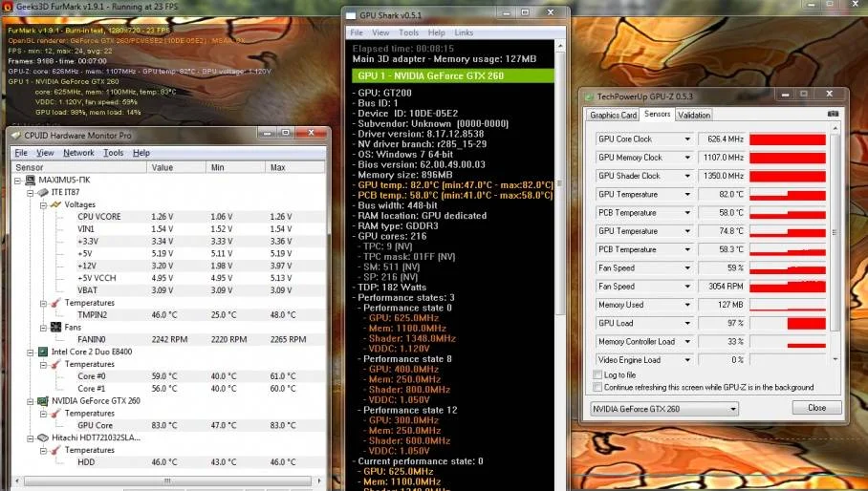Open the Memory Used sensor dropdown
The image size is (868, 491).
click(x=687, y=305)
